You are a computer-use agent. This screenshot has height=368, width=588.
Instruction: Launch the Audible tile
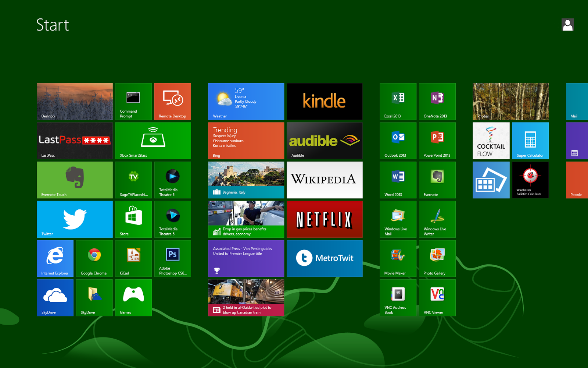(325, 141)
